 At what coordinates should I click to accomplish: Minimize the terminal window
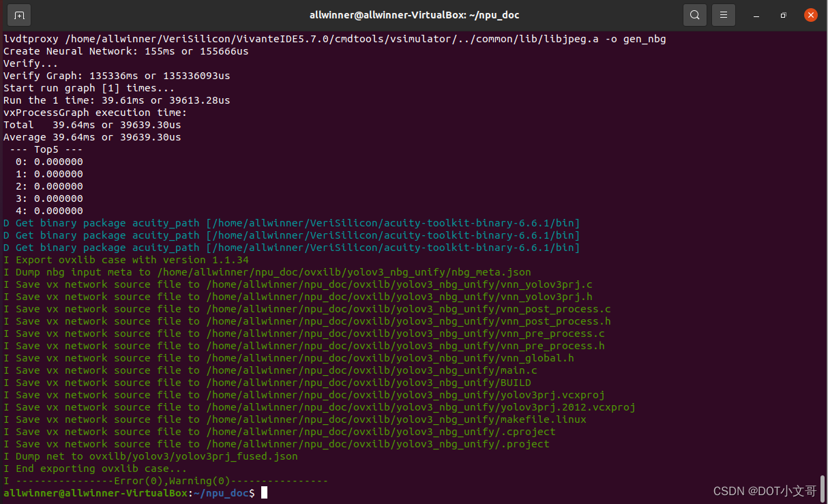pyautogui.click(x=756, y=15)
